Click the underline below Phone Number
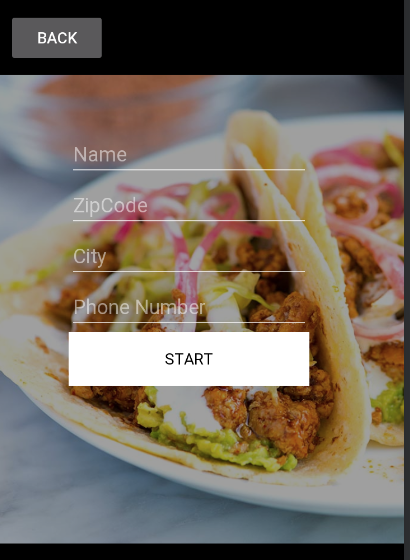Screen dimensions: 410x560 point(189,322)
